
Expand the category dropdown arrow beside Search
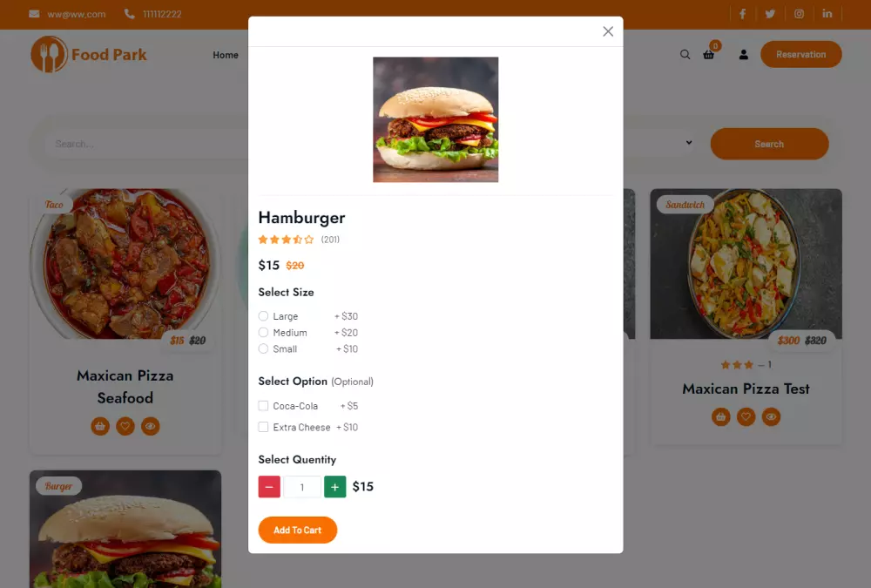pyautogui.click(x=689, y=142)
